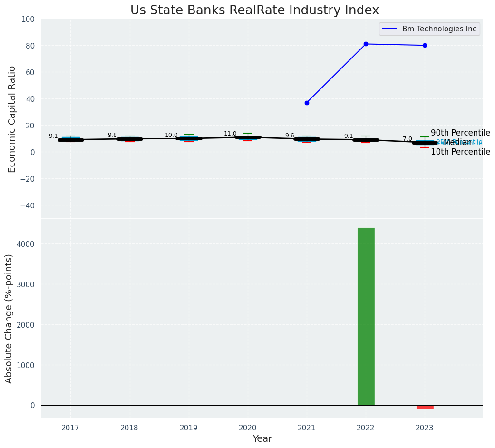Image resolution: width=495 pixels, height=448 pixels.
Task: Click the 9.8 median value label
Action: point(112,136)
